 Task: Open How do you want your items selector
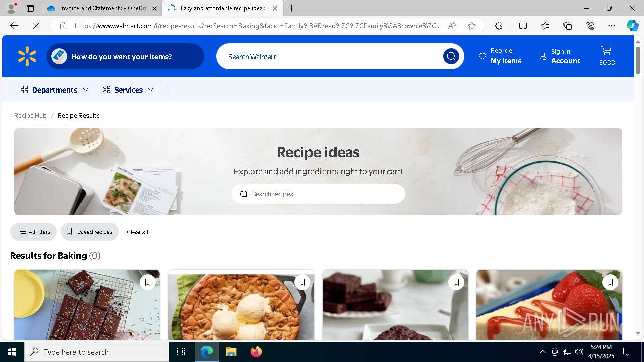[125, 56]
